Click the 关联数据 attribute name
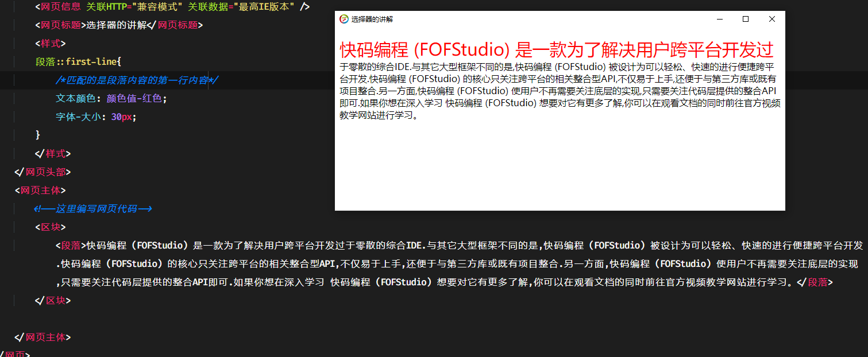 pos(208,7)
